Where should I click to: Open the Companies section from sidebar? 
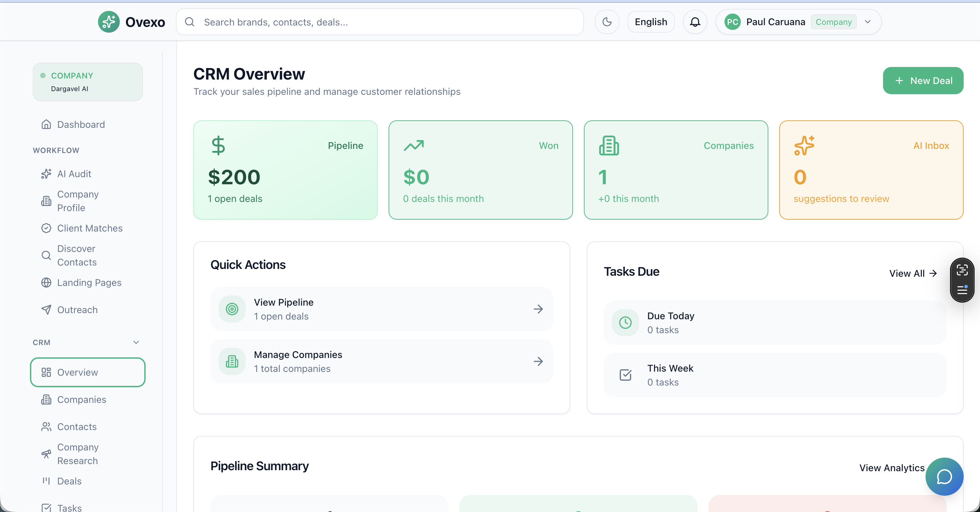pos(81,399)
